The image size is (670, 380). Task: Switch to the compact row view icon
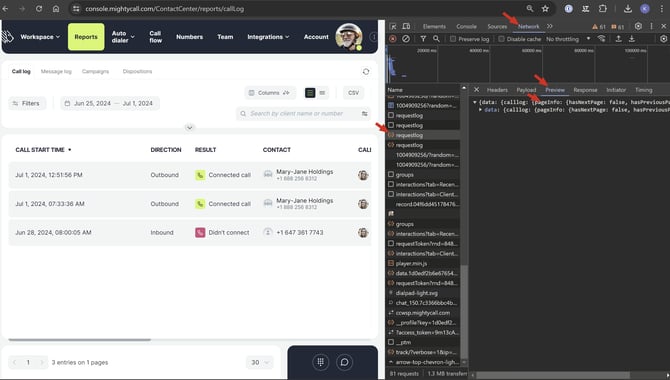coord(322,93)
